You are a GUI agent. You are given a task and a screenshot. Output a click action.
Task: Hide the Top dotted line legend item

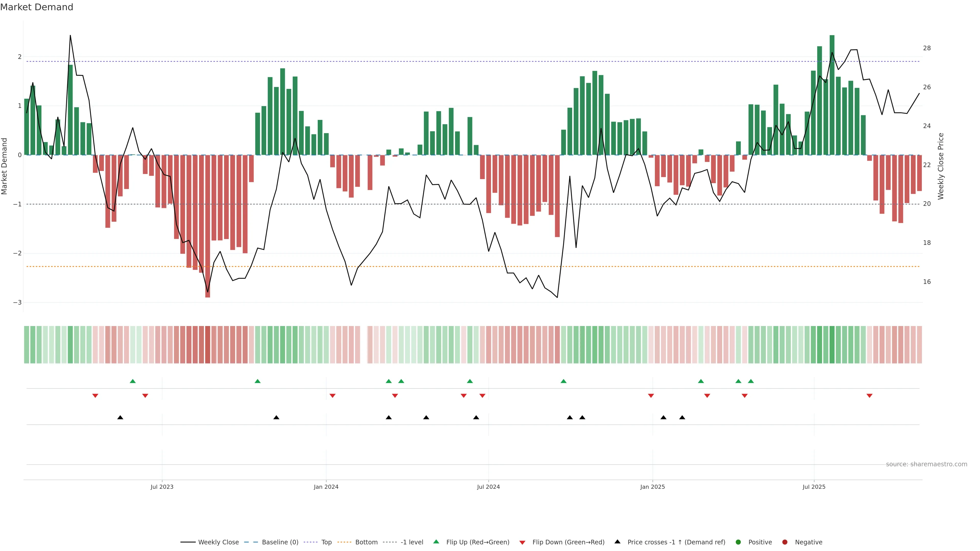pyautogui.click(x=326, y=542)
